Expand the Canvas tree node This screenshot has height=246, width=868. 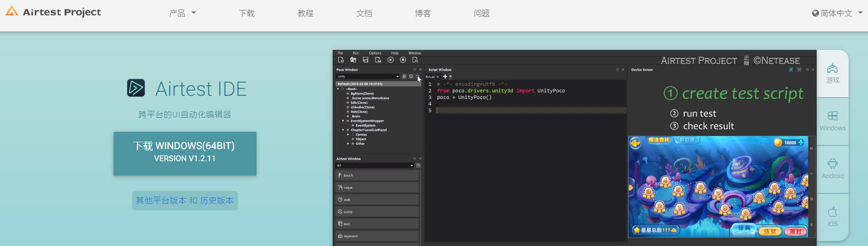[348, 134]
